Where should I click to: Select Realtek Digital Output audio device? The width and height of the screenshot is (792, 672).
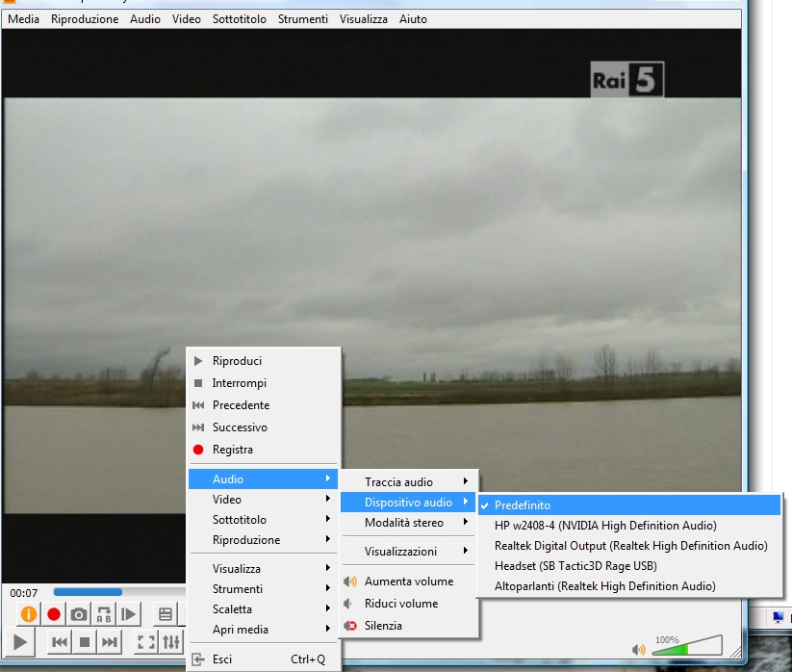tap(629, 546)
